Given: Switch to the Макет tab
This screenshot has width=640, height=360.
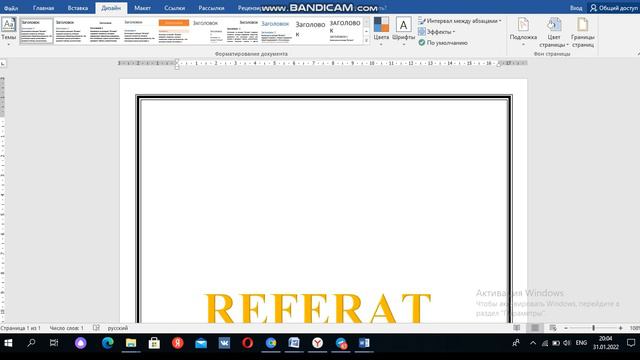Looking at the screenshot, I should (x=142, y=8).
